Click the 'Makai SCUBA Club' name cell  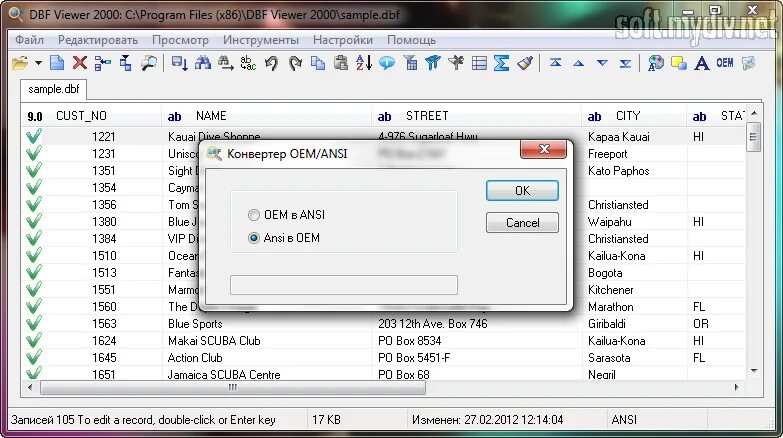tap(267, 341)
